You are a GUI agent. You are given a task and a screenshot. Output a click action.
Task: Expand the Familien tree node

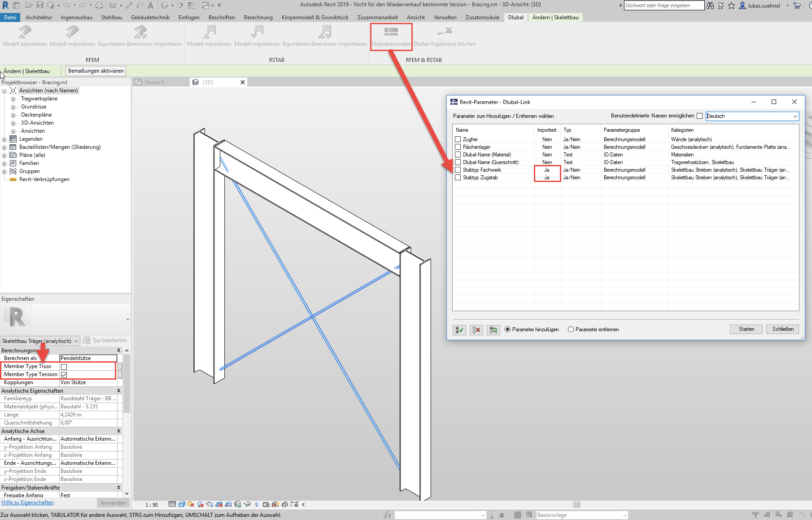(4, 164)
